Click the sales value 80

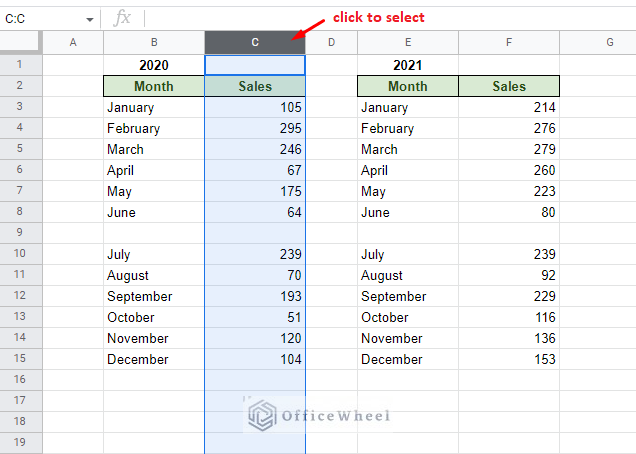509,212
